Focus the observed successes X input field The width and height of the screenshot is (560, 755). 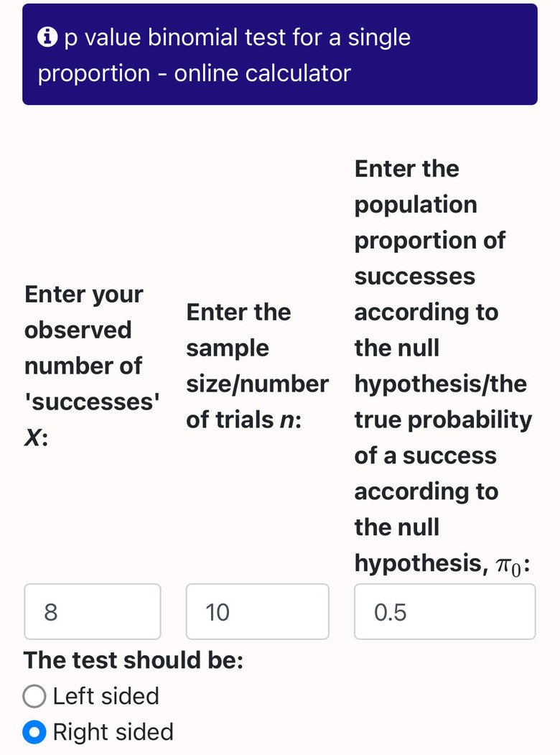pos(93,611)
